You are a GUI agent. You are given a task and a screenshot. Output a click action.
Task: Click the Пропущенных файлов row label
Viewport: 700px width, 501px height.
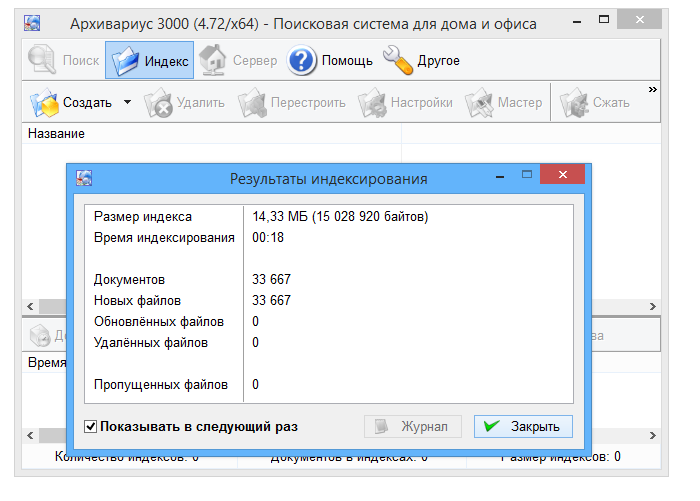161,385
